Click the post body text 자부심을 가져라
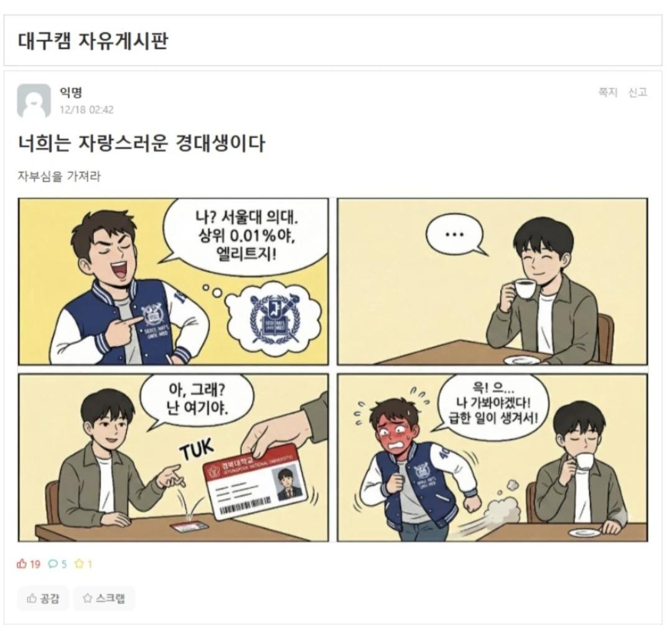The width and height of the screenshot is (672, 625). coord(59,176)
